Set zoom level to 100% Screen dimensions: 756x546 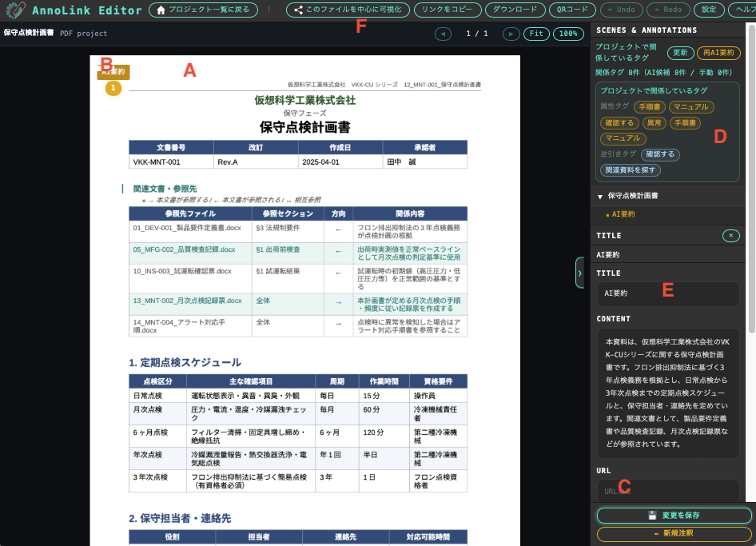point(568,34)
